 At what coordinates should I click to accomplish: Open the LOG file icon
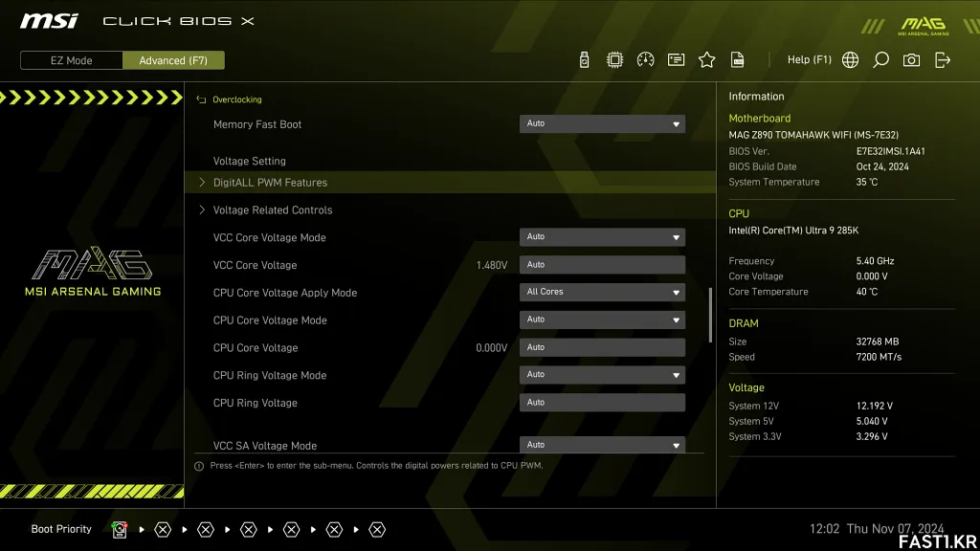pyautogui.click(x=737, y=60)
